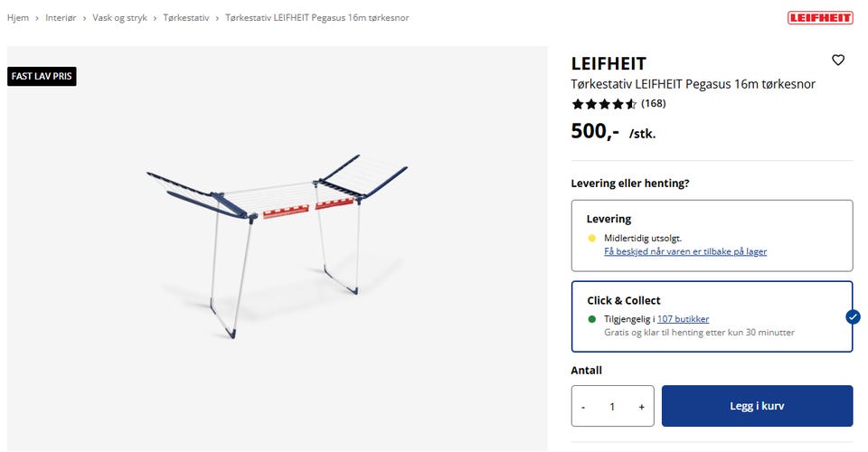
Task: Click the star rating icons
Action: click(x=604, y=104)
